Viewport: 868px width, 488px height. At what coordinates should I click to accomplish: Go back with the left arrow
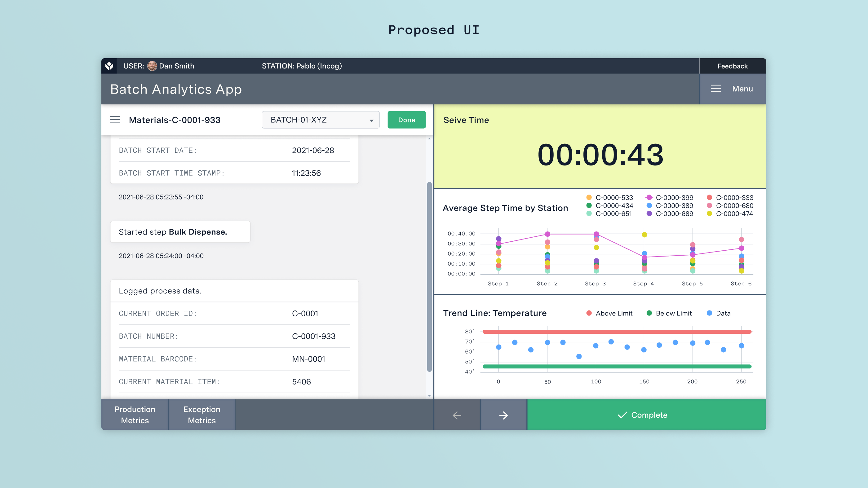click(457, 415)
